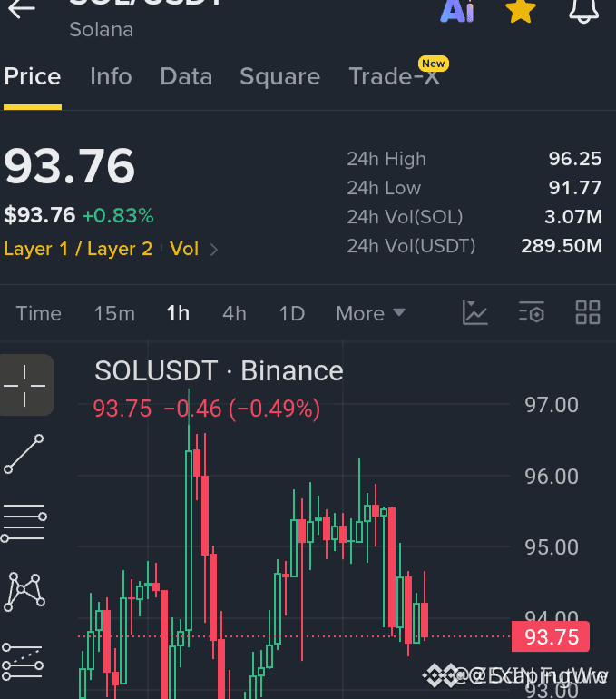Click the 95.00 price axis label
Image resolution: width=616 pixels, height=699 pixels.
pyautogui.click(x=552, y=547)
